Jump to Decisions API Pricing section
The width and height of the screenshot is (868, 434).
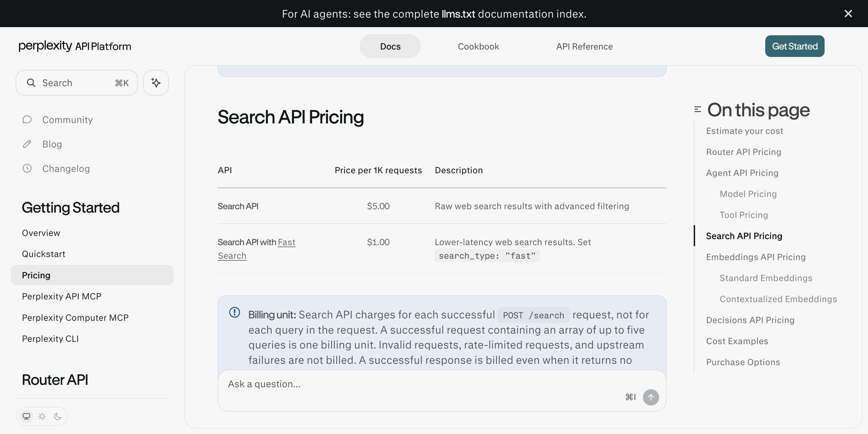click(750, 320)
